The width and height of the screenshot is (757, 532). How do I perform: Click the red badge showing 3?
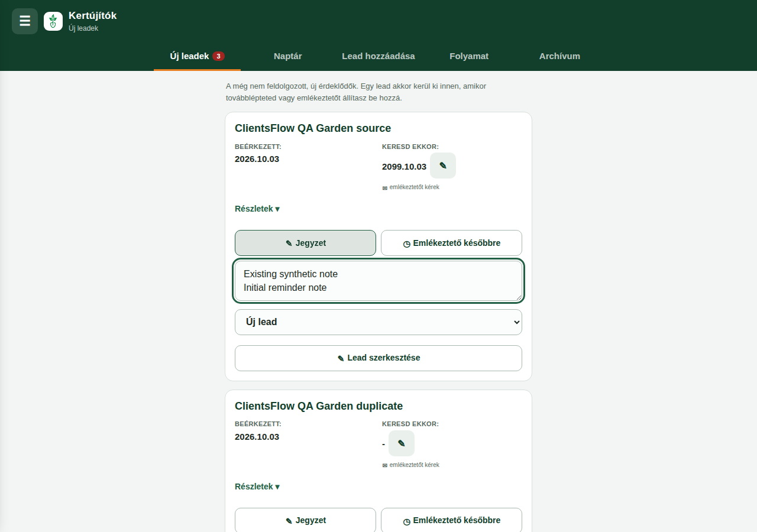218,56
